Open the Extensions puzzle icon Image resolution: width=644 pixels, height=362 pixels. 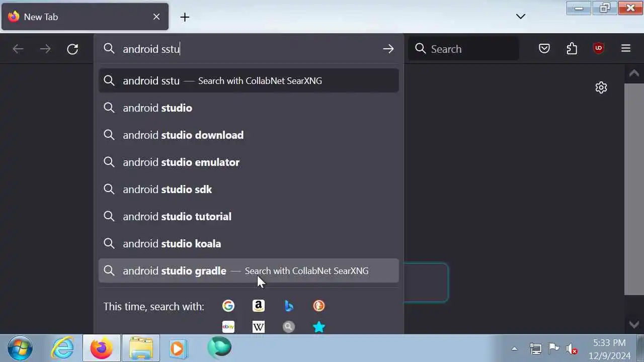[572, 49]
